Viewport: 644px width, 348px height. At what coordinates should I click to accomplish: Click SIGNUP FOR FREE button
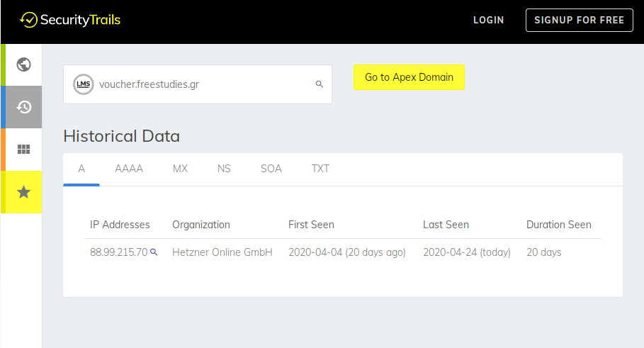579,20
